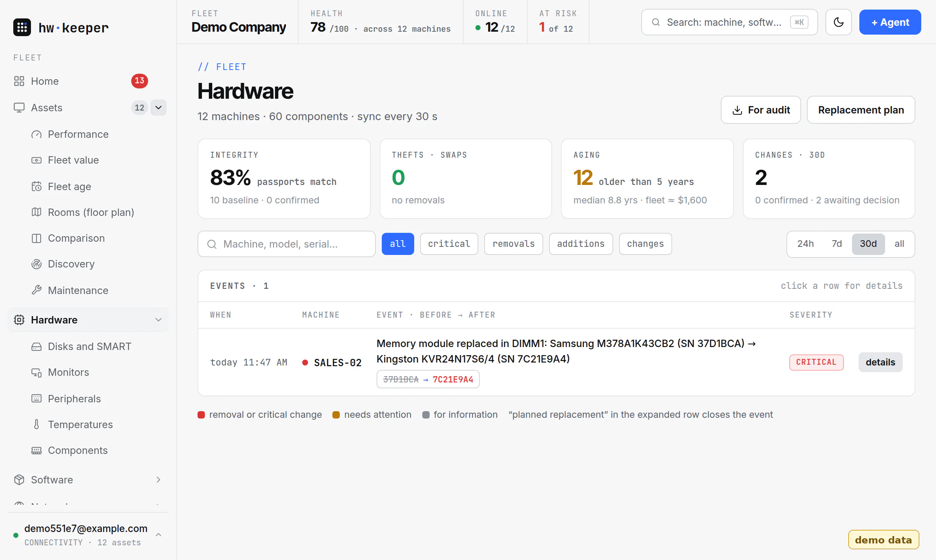Toggle dark mode with the moon icon

[838, 22]
